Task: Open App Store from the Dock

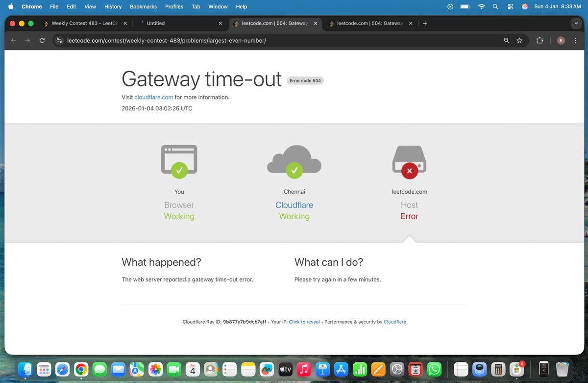Action: (x=341, y=369)
